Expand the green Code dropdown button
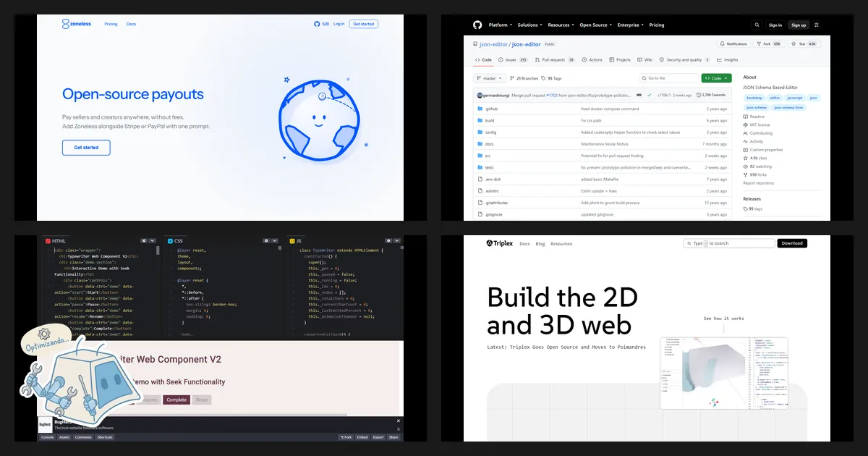Screen dimensions: 868x456 coord(716,78)
